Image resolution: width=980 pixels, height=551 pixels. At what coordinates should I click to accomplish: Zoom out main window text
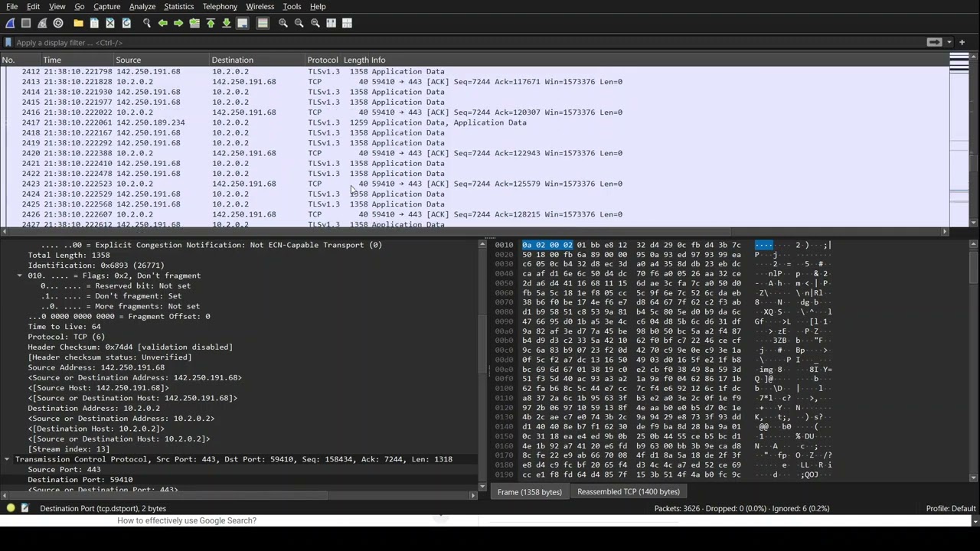pos(299,23)
